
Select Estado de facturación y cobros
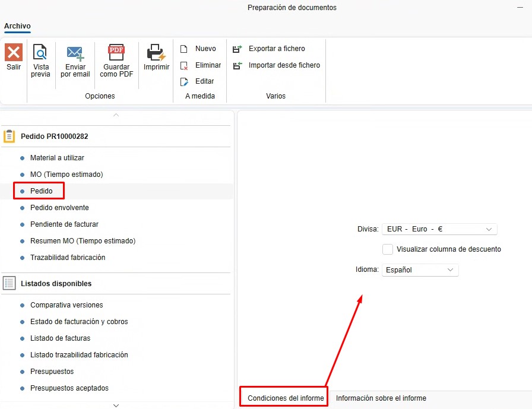[x=79, y=322]
